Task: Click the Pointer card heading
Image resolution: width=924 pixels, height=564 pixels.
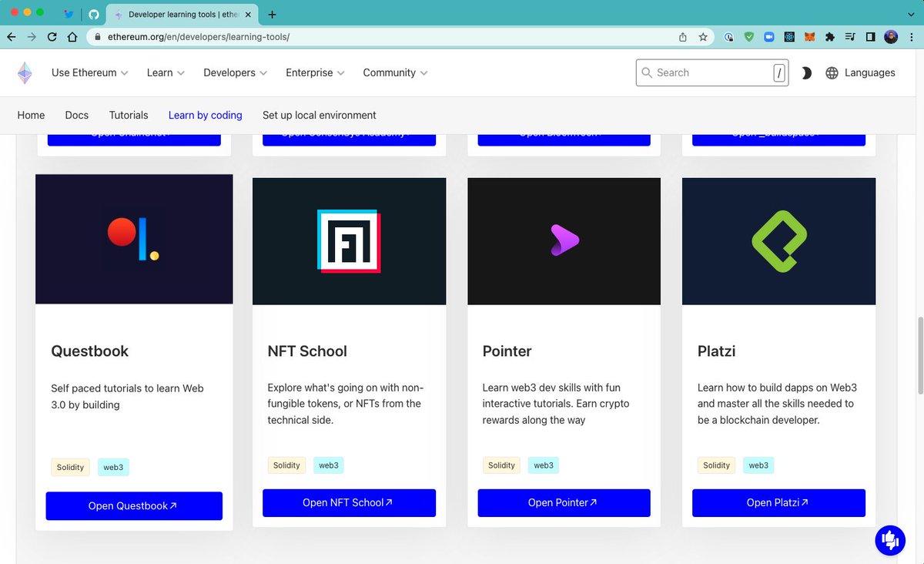Action: coord(507,351)
